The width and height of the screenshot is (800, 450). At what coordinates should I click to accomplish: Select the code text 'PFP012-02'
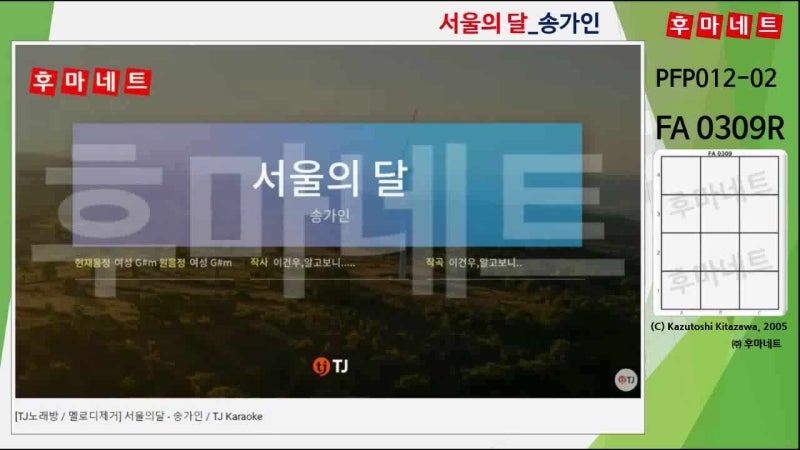click(716, 79)
